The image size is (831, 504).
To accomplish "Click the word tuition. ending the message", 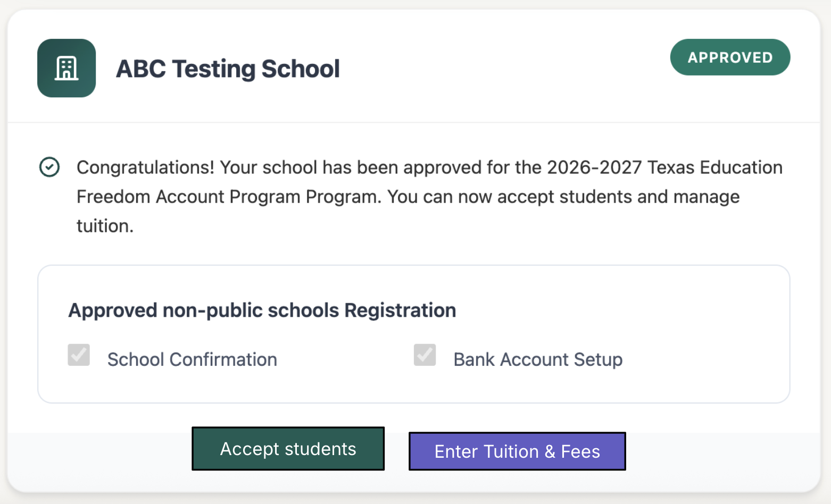I will pos(105,226).
